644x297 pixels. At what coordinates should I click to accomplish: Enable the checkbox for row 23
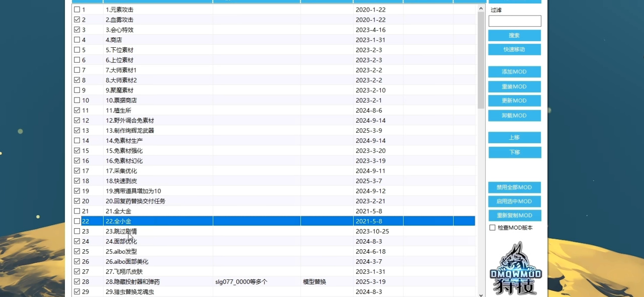77,231
